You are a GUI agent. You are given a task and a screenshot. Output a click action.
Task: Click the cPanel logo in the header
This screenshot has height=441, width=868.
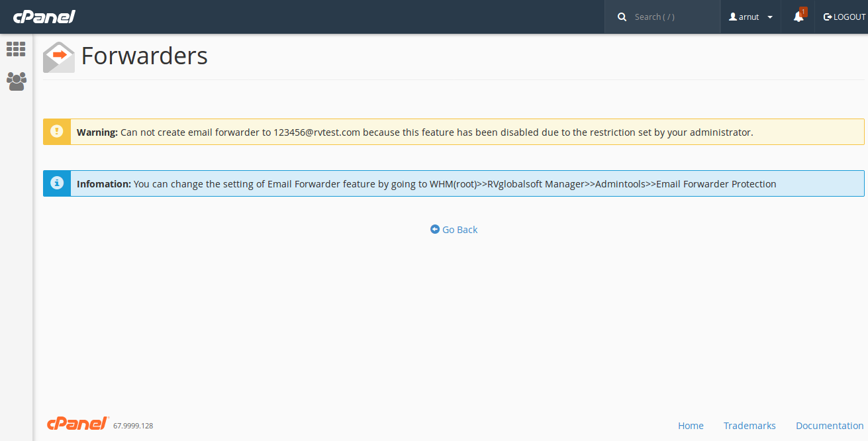pos(44,17)
